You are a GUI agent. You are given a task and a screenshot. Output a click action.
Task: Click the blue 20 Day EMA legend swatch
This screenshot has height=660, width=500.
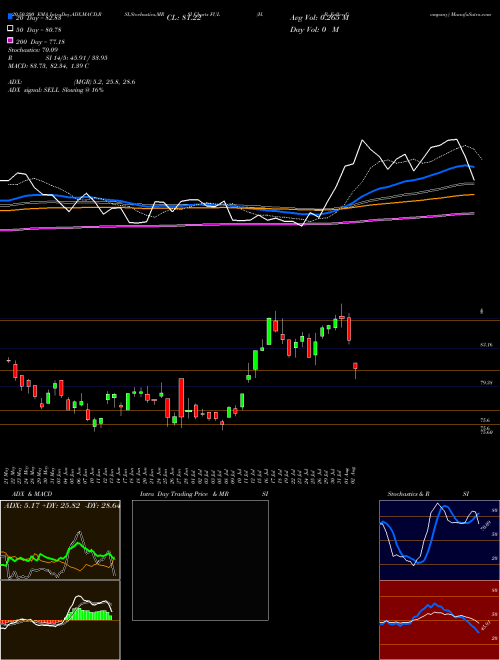click(10, 17)
